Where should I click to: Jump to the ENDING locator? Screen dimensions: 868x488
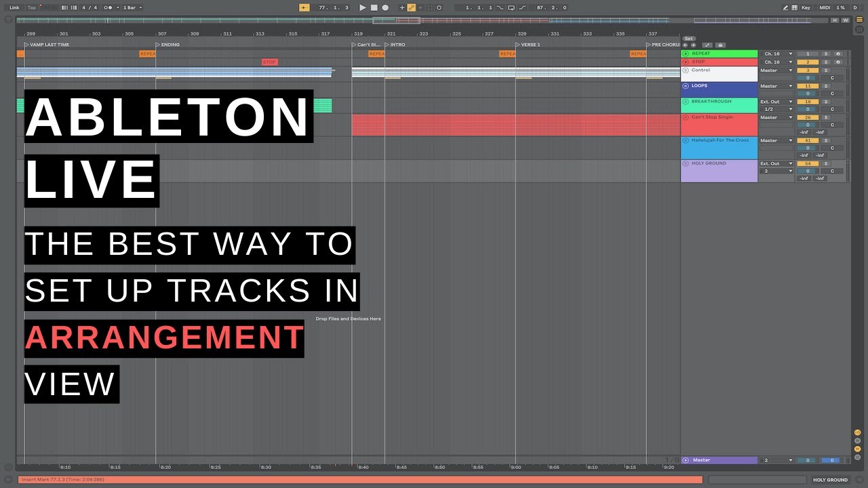168,45
